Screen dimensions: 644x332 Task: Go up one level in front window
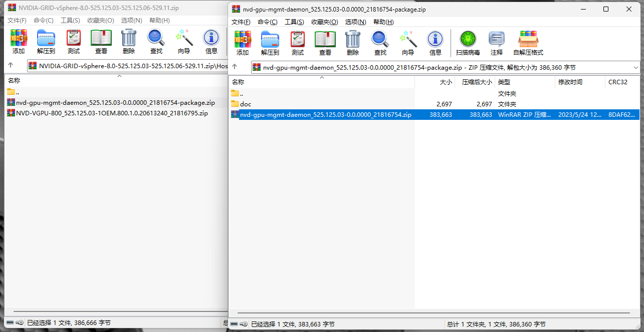point(234,67)
